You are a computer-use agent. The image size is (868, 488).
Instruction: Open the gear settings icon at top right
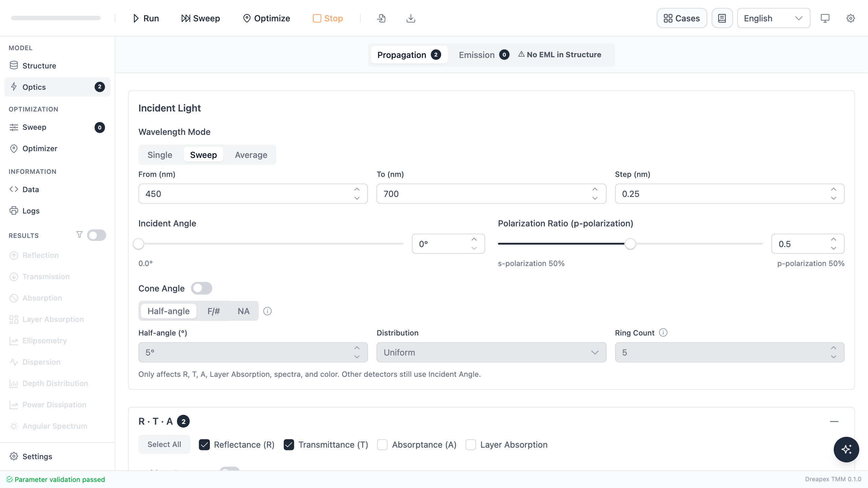851,18
